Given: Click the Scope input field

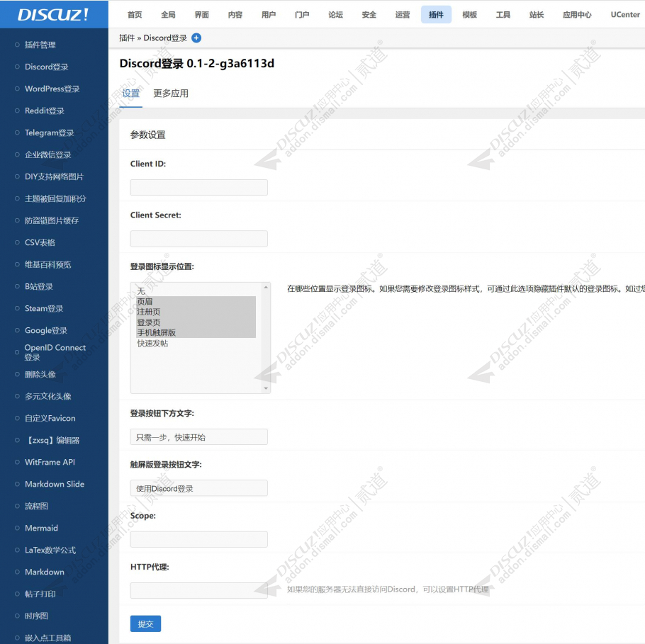Looking at the screenshot, I should coord(198,539).
